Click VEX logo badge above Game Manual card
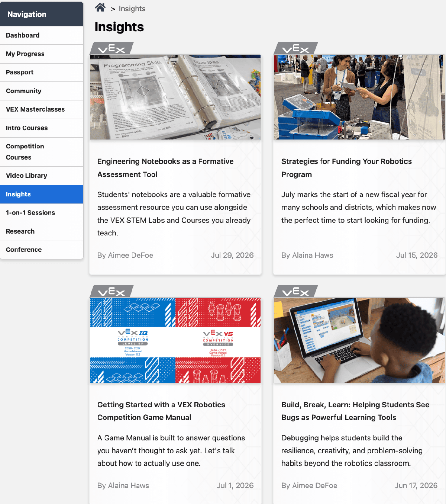This screenshot has height=504, width=446. tap(111, 291)
